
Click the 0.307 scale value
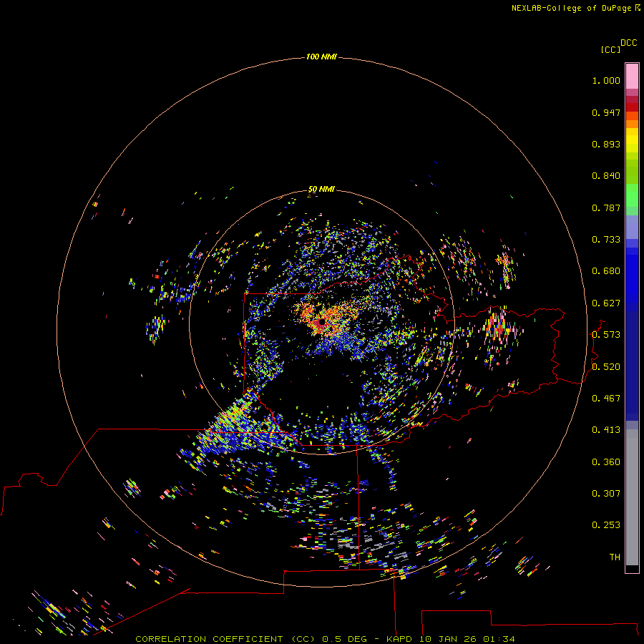point(606,494)
